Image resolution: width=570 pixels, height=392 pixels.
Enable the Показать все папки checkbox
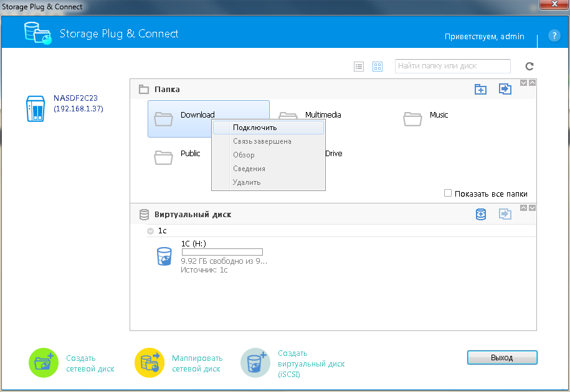click(x=448, y=193)
